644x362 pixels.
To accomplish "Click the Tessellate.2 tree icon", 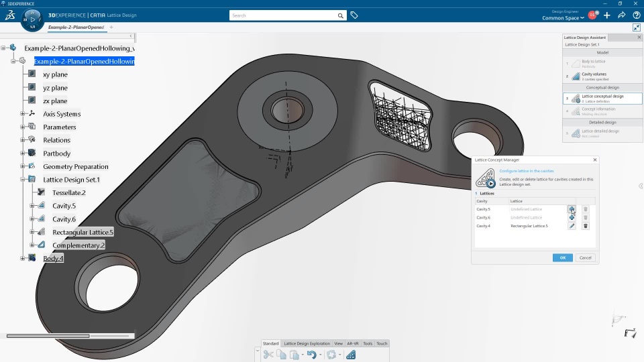I will (x=41, y=192).
